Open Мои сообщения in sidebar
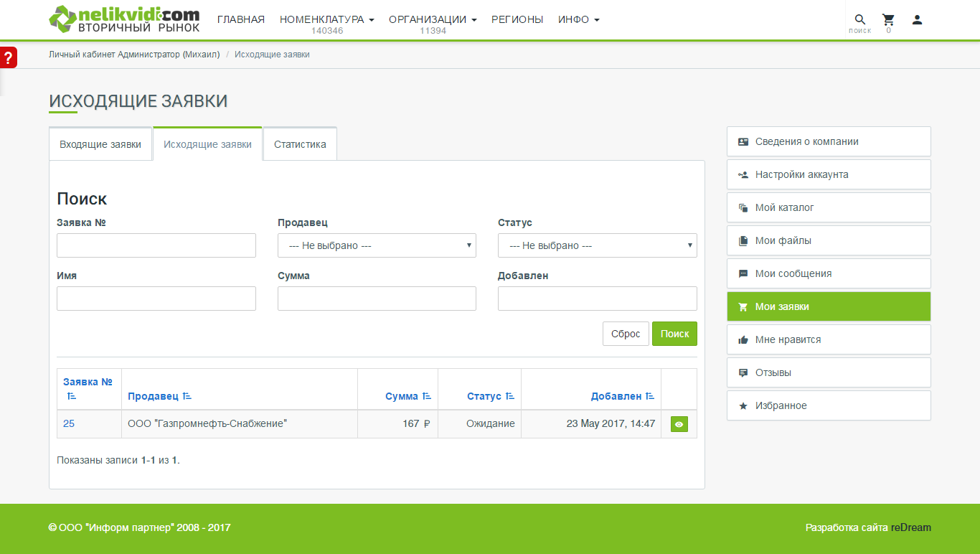The height and width of the screenshot is (554, 980). (x=829, y=273)
